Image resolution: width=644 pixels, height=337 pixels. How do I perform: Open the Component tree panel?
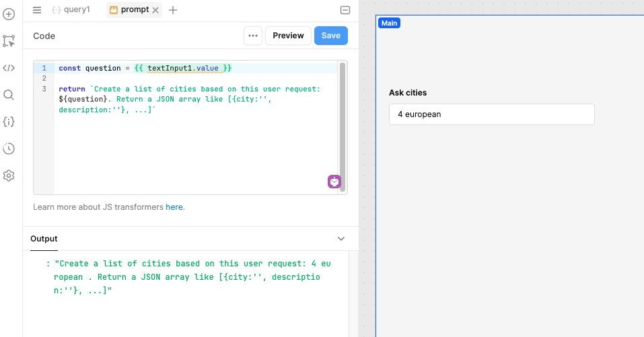point(9,41)
